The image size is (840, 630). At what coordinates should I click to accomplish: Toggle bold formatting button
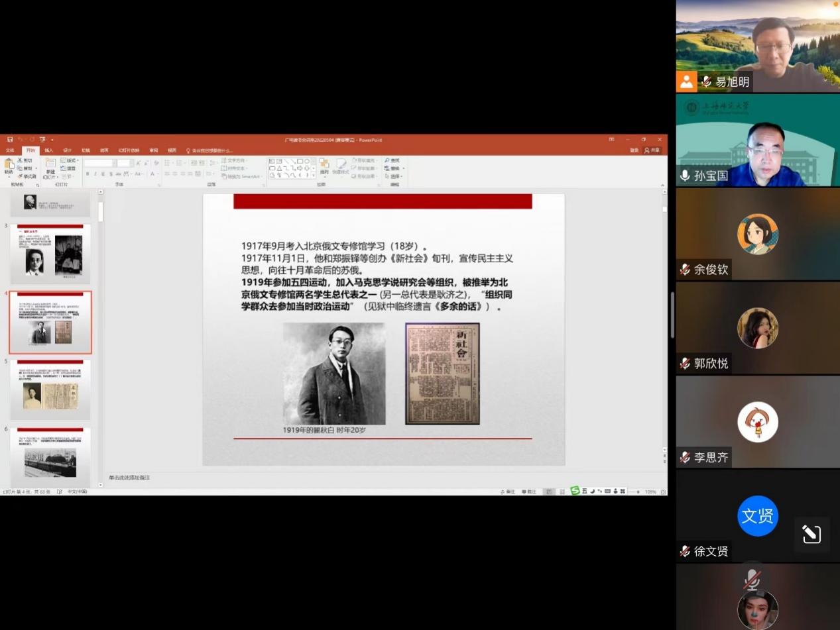point(87,174)
